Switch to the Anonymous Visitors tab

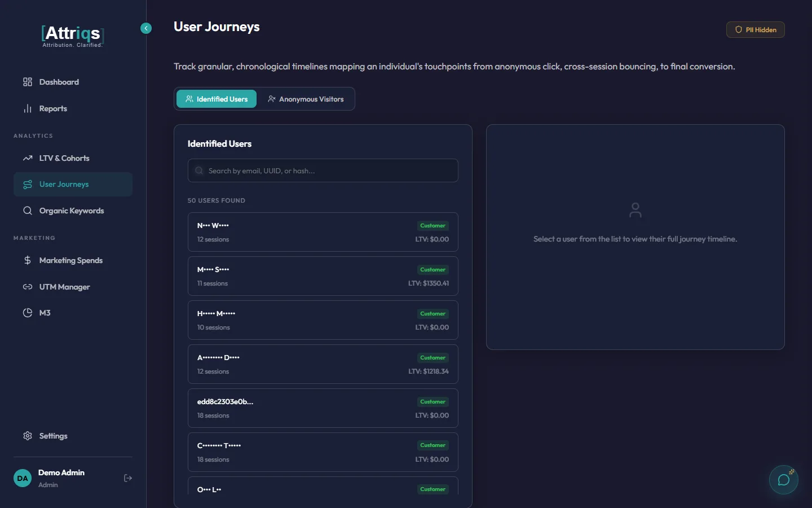coord(306,99)
